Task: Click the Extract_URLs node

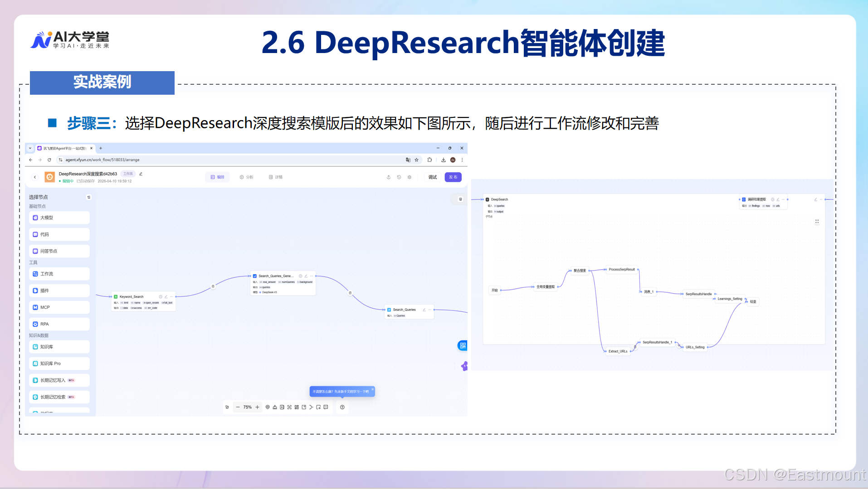Action: point(618,352)
